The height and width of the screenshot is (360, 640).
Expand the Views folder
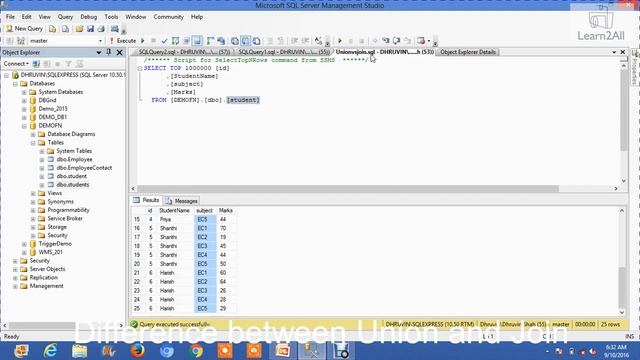(x=33, y=193)
